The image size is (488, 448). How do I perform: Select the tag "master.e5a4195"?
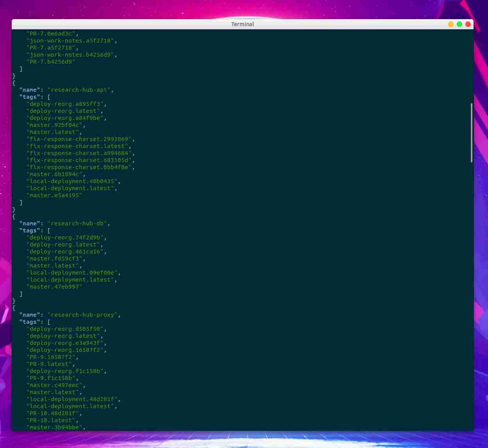coord(54,195)
